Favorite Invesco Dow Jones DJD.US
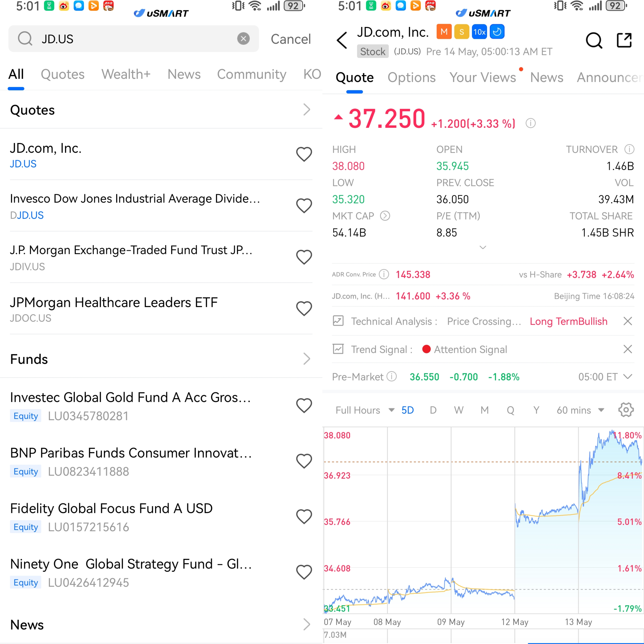Screen dimensions: 644x644 [304, 206]
